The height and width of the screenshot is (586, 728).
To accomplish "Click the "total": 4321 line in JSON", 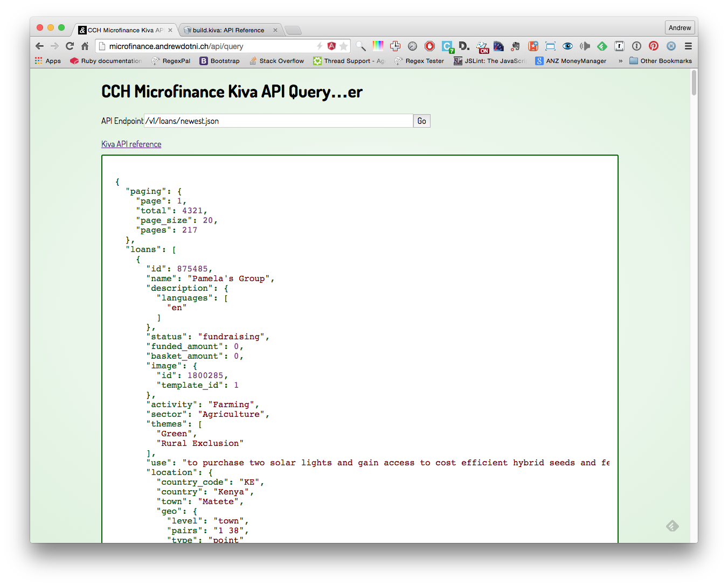I will click(171, 211).
